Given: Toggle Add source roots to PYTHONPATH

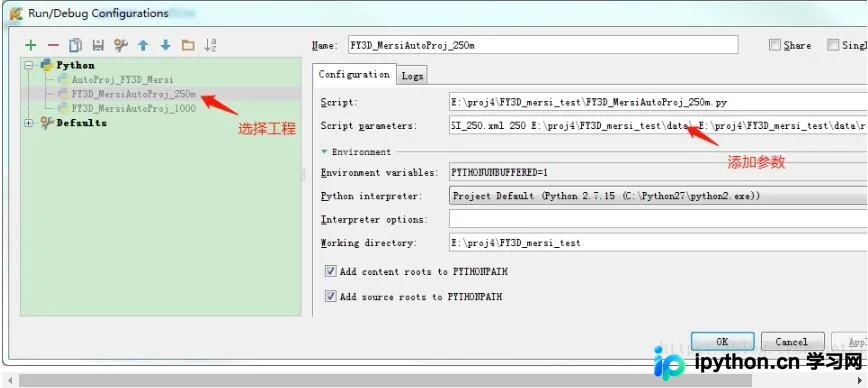Looking at the screenshot, I should pos(330,296).
